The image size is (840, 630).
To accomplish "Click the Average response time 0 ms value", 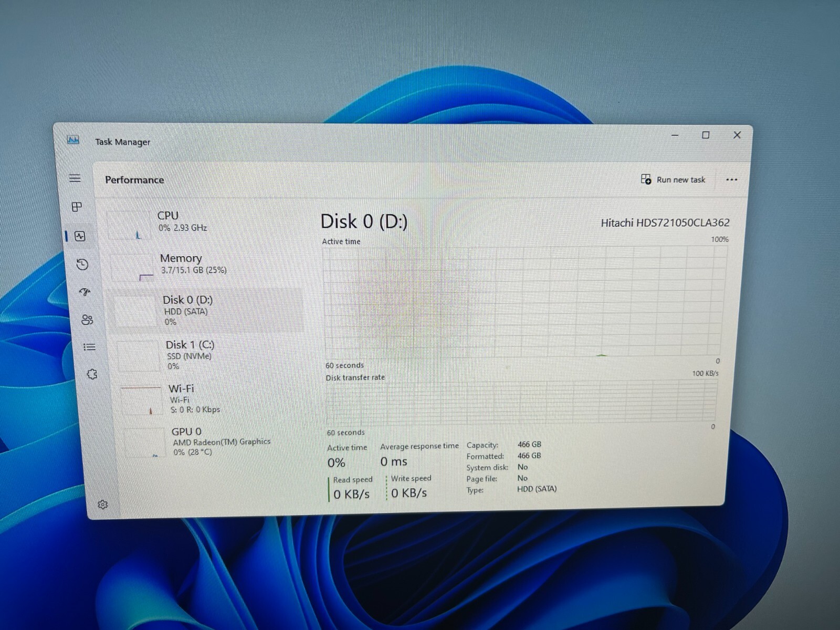I will (x=394, y=461).
